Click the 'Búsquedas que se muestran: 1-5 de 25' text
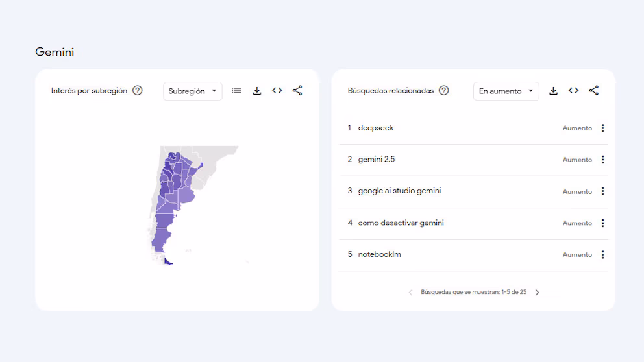 [x=473, y=292]
